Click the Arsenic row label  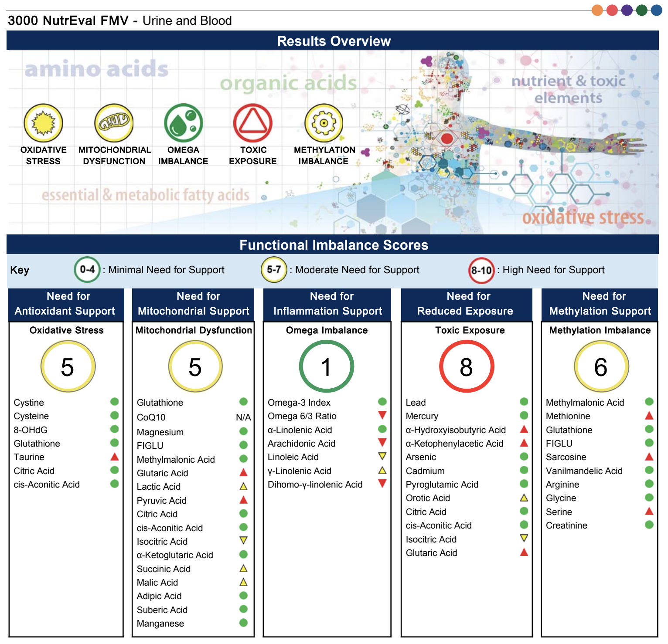pyautogui.click(x=421, y=457)
